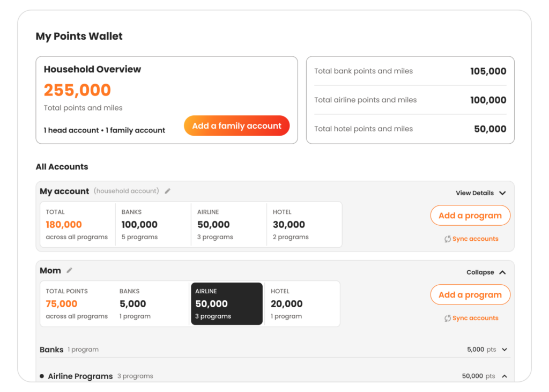The image size is (549, 392).
Task: Edit My account name with pencil icon
Action: click(x=168, y=191)
